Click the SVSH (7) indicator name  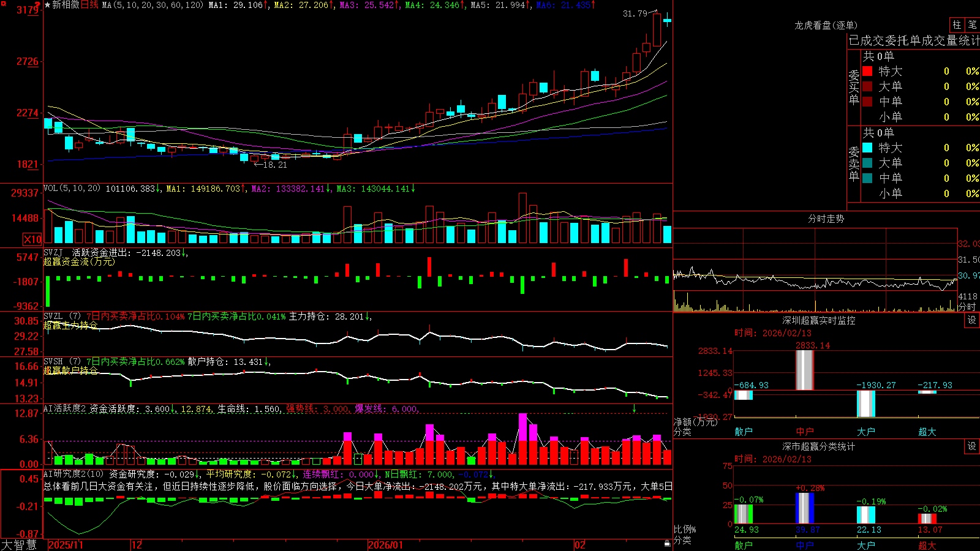62,362
